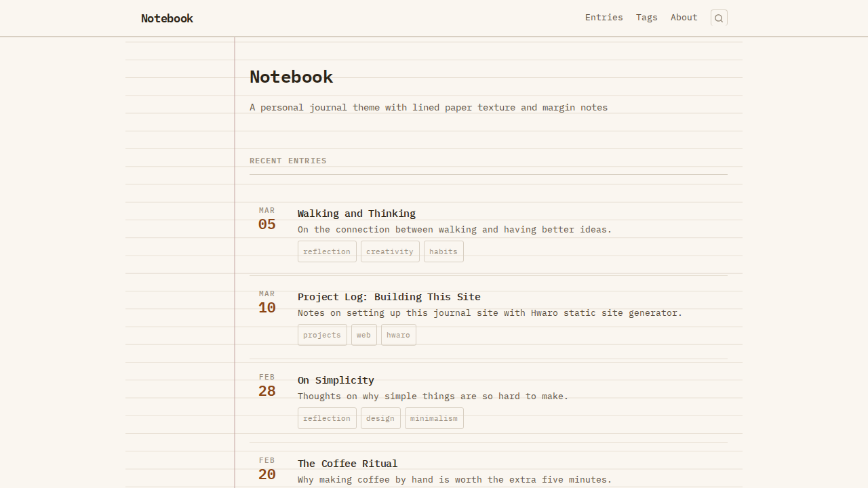Read the On Simplicity entry
The image size is (868, 488).
tap(336, 380)
